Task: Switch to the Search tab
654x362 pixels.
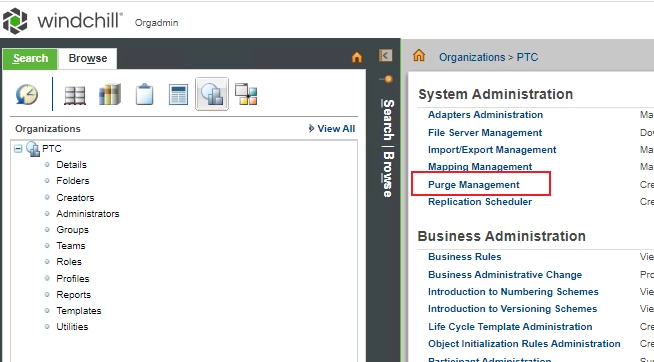Action: 30,58
